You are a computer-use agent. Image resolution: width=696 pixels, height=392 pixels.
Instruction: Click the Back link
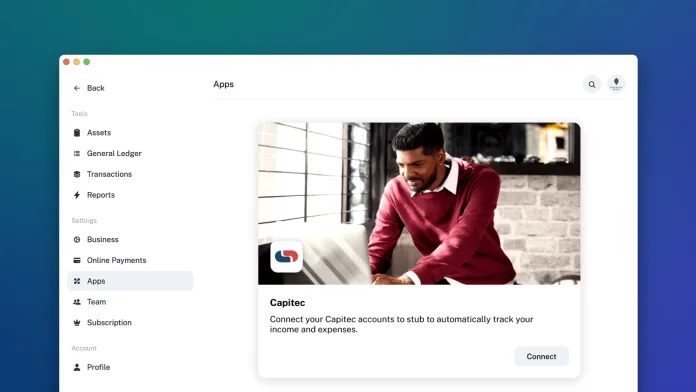pyautogui.click(x=95, y=88)
